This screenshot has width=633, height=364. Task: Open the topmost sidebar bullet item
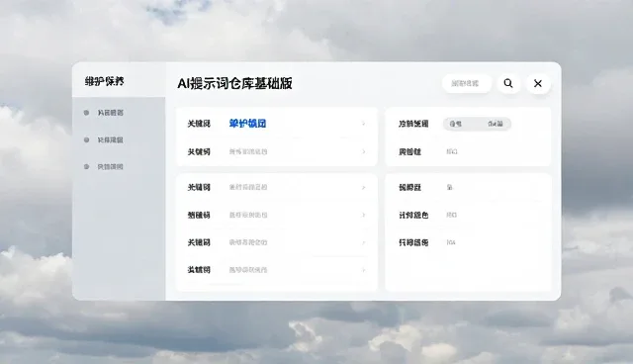click(103, 113)
